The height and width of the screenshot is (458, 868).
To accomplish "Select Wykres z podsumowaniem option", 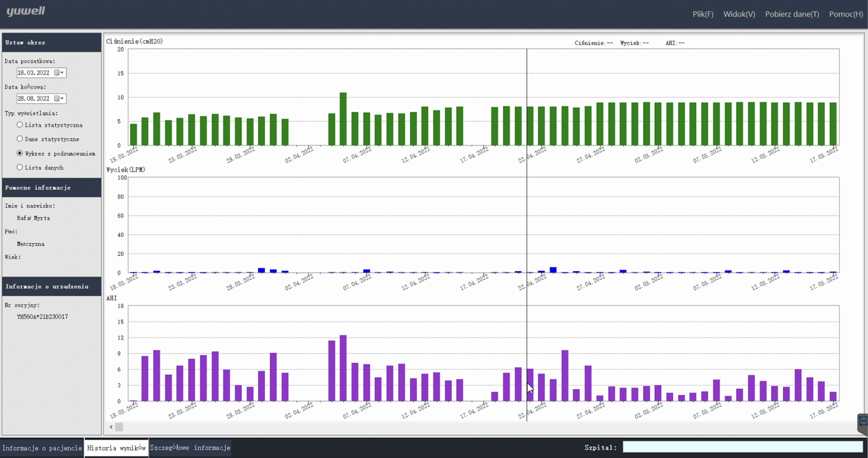I will (x=20, y=154).
